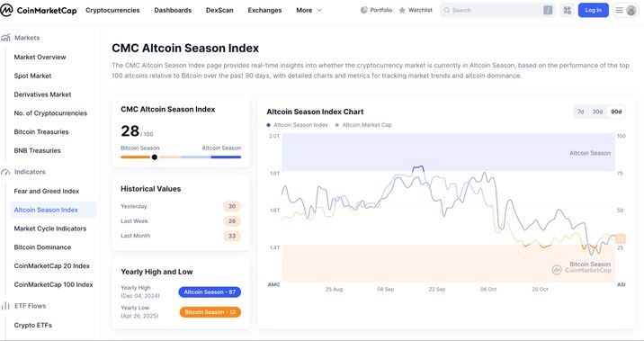Open Crypto ETFs page
This screenshot has height=341, width=644.
coord(33,326)
